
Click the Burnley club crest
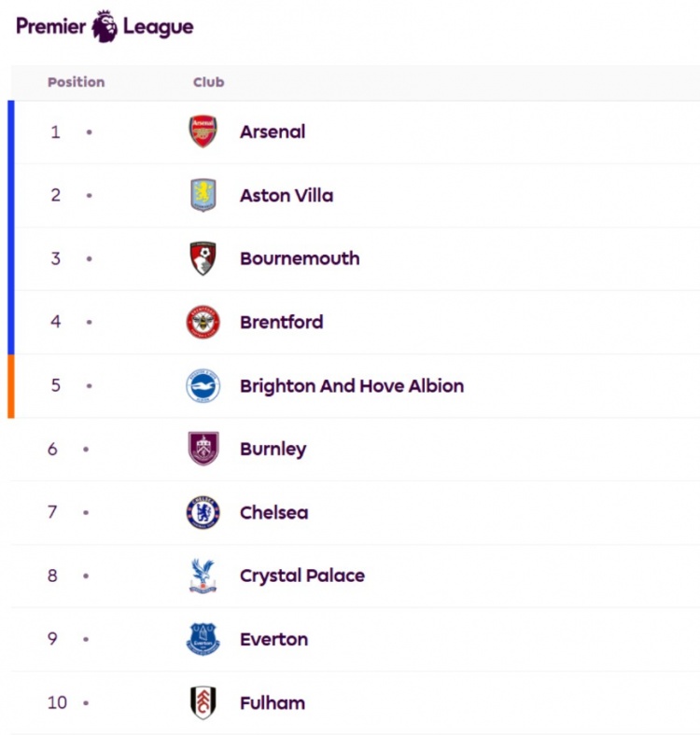click(x=203, y=449)
